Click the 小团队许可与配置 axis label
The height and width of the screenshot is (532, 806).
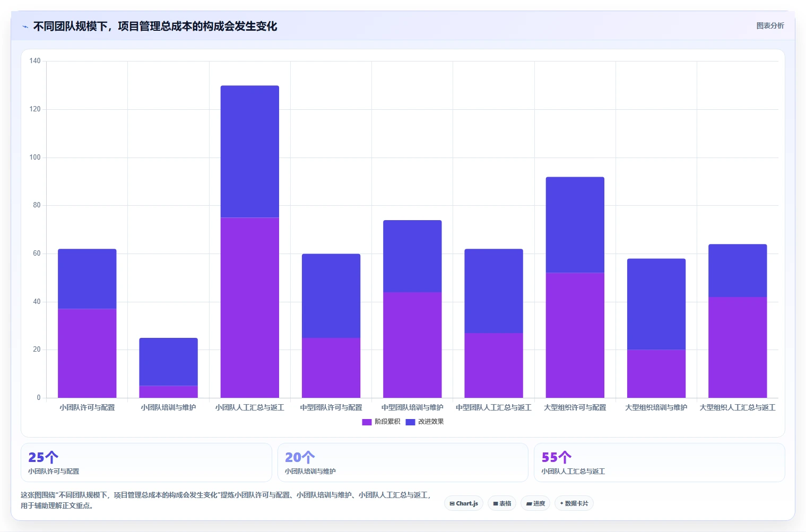point(87,407)
